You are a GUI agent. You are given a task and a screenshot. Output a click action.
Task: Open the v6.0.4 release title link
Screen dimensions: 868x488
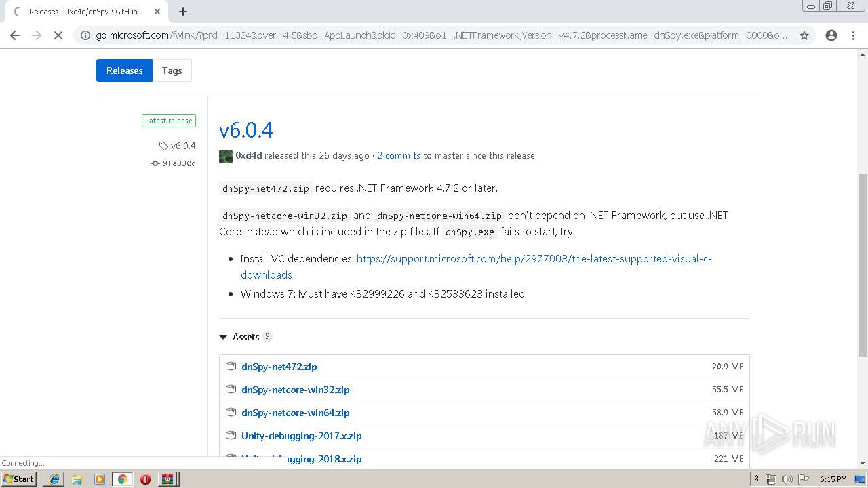pyautogui.click(x=246, y=129)
